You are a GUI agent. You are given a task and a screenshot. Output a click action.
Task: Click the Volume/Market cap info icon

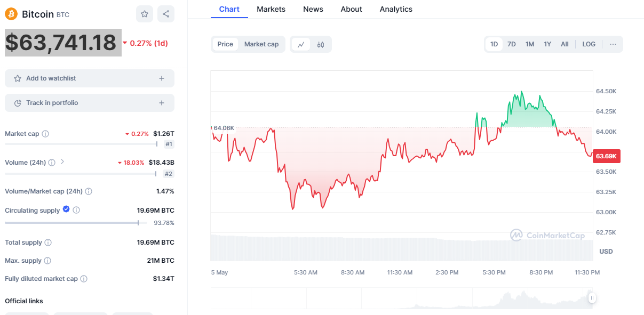coord(89,191)
